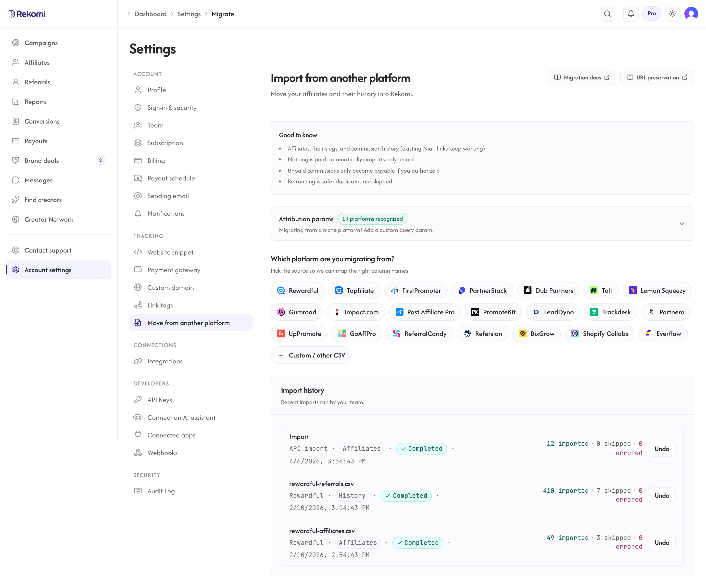The image size is (706, 588).
Task: Open the notifications bell in the top bar
Action: point(631,14)
